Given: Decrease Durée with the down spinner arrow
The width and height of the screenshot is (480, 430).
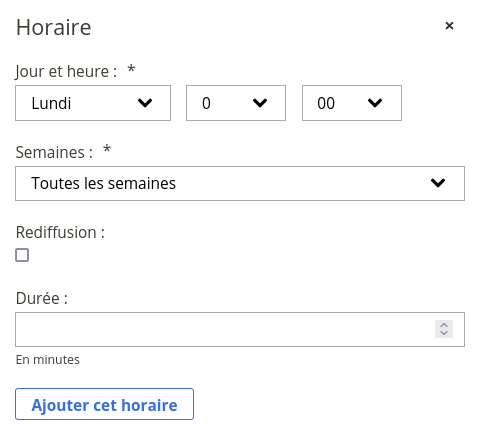Looking at the screenshot, I should pyautogui.click(x=444, y=333).
